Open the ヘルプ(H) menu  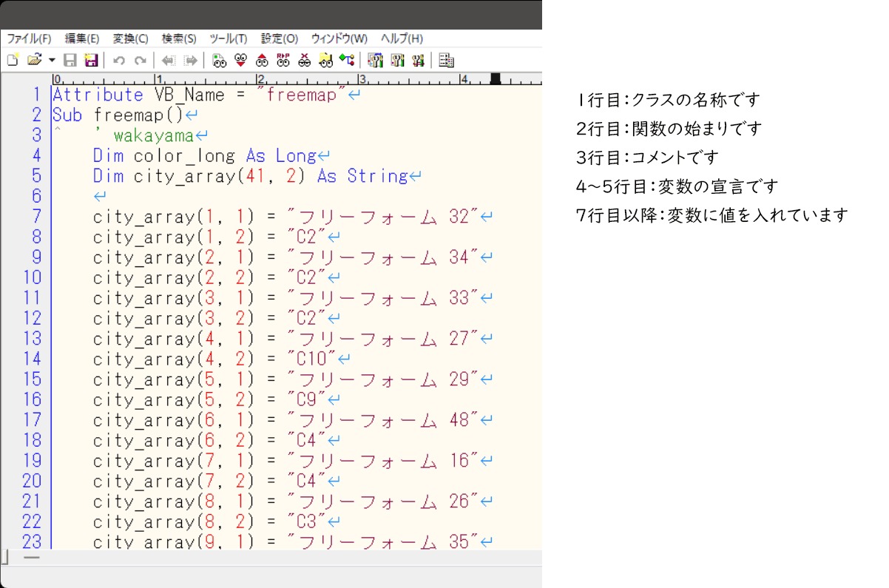(402, 38)
